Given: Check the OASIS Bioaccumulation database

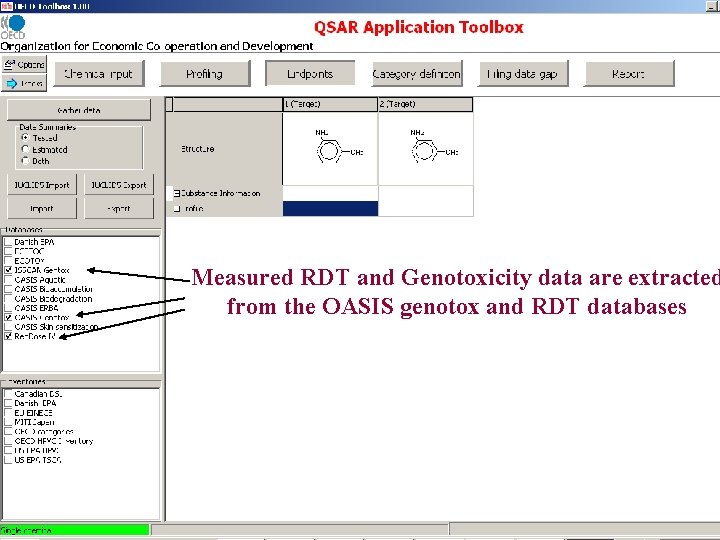Looking at the screenshot, I should [8, 289].
